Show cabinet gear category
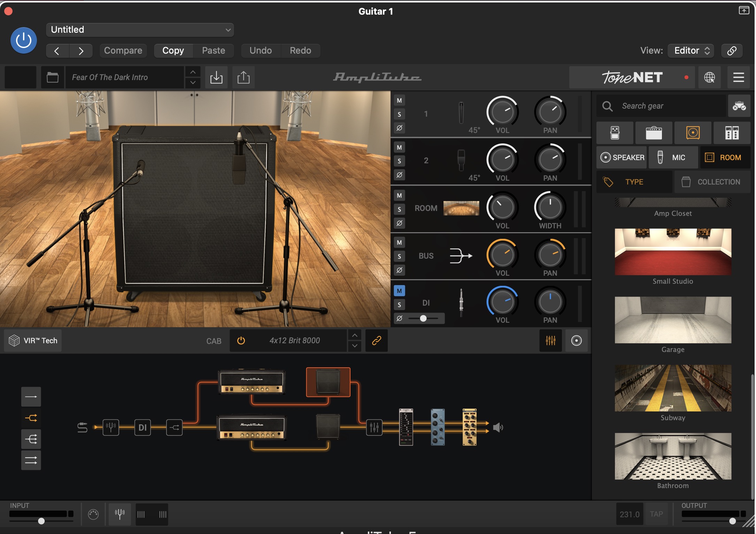 click(693, 133)
